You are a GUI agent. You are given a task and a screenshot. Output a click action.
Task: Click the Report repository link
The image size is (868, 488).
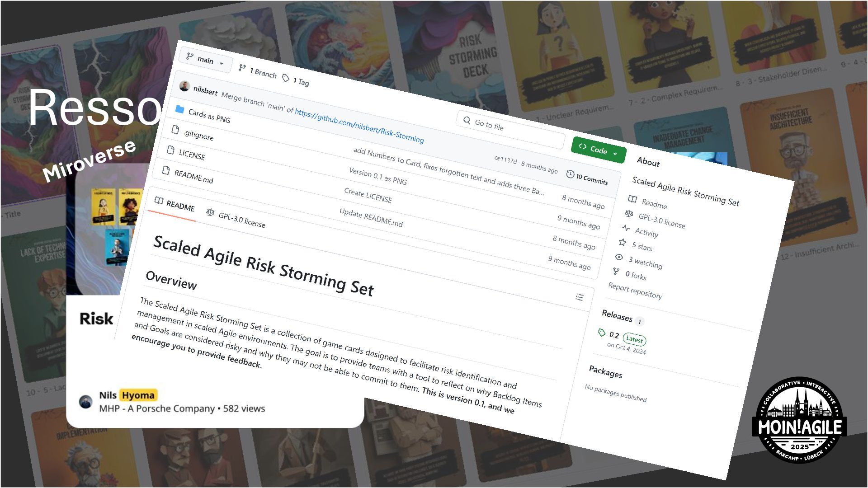click(635, 291)
